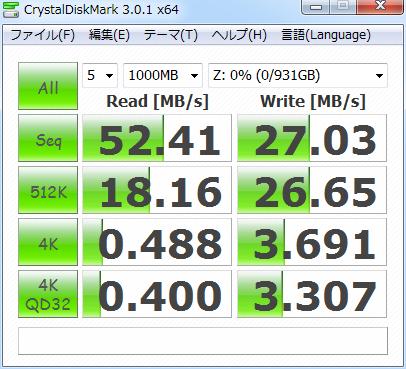Start the 4K QD32 benchmark test

click(x=48, y=294)
